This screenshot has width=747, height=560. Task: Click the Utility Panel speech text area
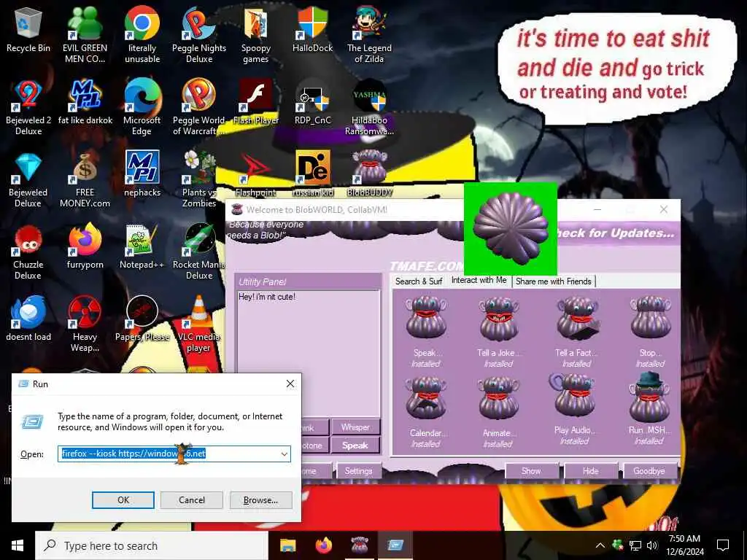click(309, 354)
